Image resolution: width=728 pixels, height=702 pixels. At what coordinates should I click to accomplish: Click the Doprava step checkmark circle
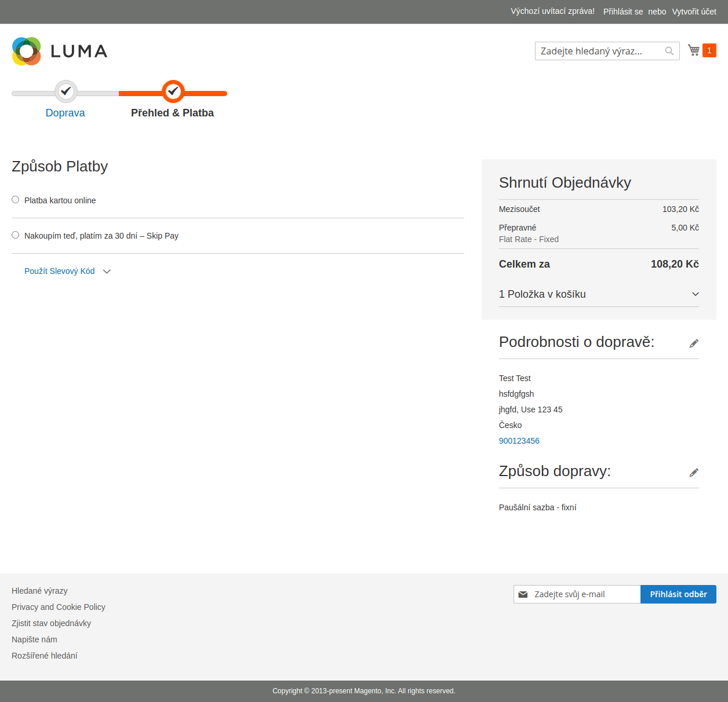(66, 91)
